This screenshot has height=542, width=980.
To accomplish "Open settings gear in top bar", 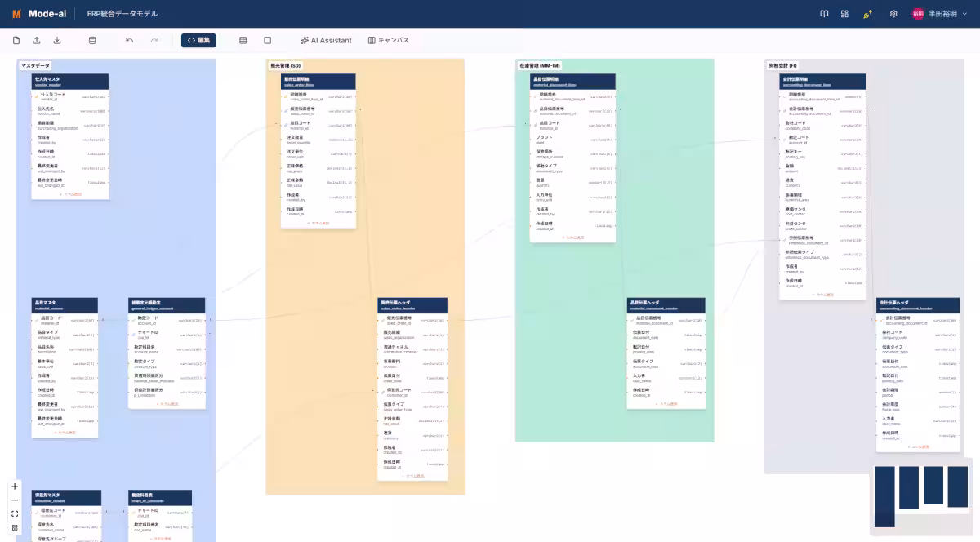I will coord(893,14).
